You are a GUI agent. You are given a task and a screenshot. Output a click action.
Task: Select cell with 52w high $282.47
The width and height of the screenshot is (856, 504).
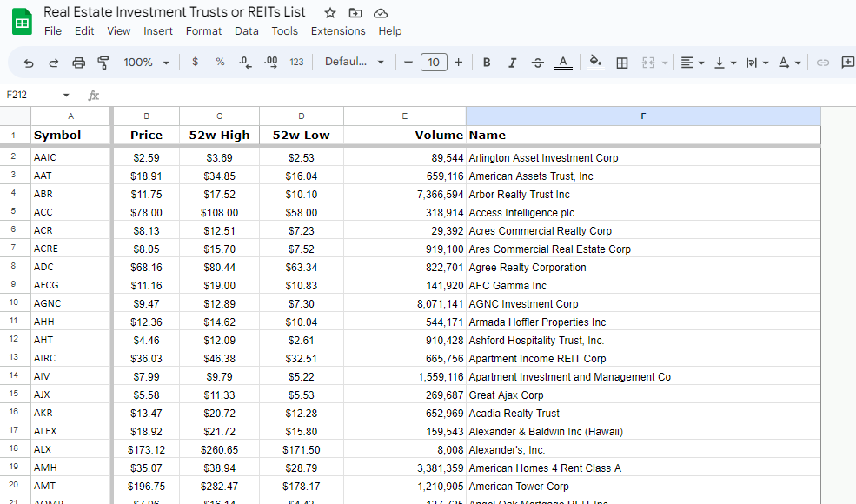tap(220, 486)
